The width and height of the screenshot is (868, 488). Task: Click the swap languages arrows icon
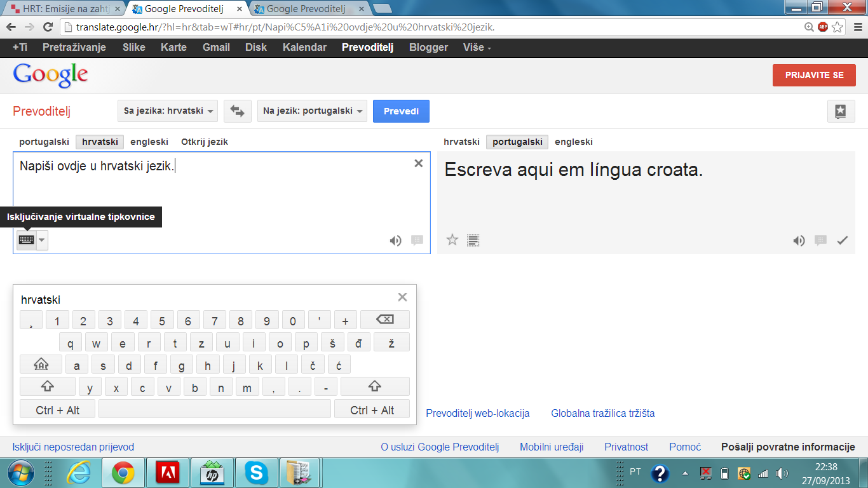[237, 111]
